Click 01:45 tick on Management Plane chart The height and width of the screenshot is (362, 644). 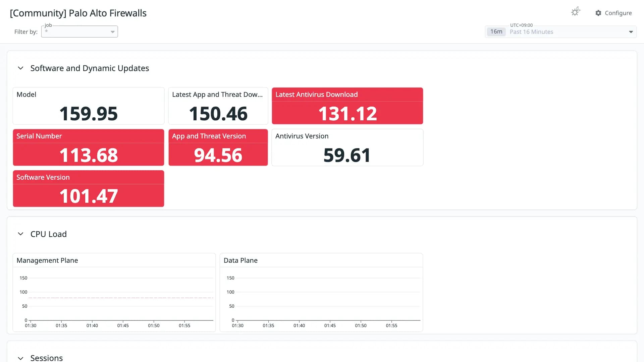(x=123, y=325)
